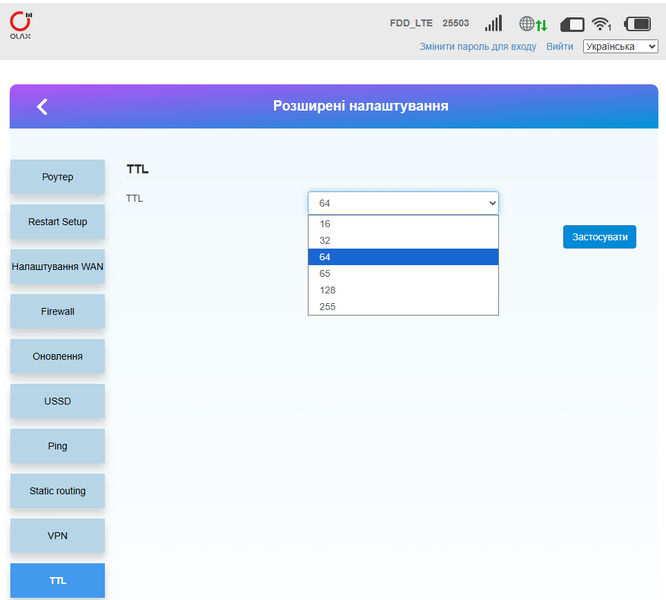Click the signal strength bars icon
The width and height of the screenshot is (666, 600).
pos(494,23)
